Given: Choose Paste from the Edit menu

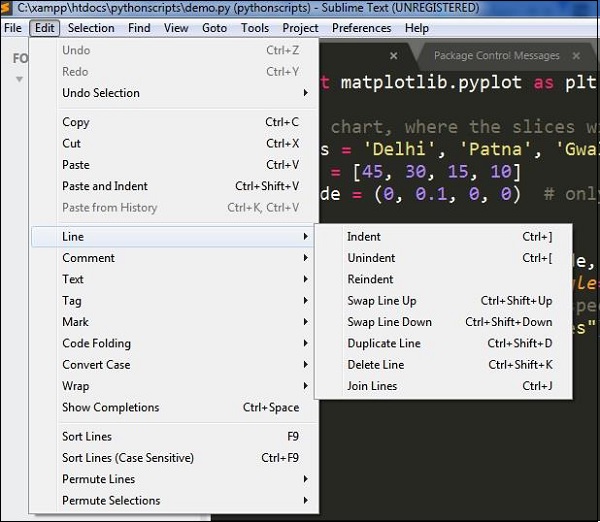Looking at the screenshot, I should (x=174, y=165).
